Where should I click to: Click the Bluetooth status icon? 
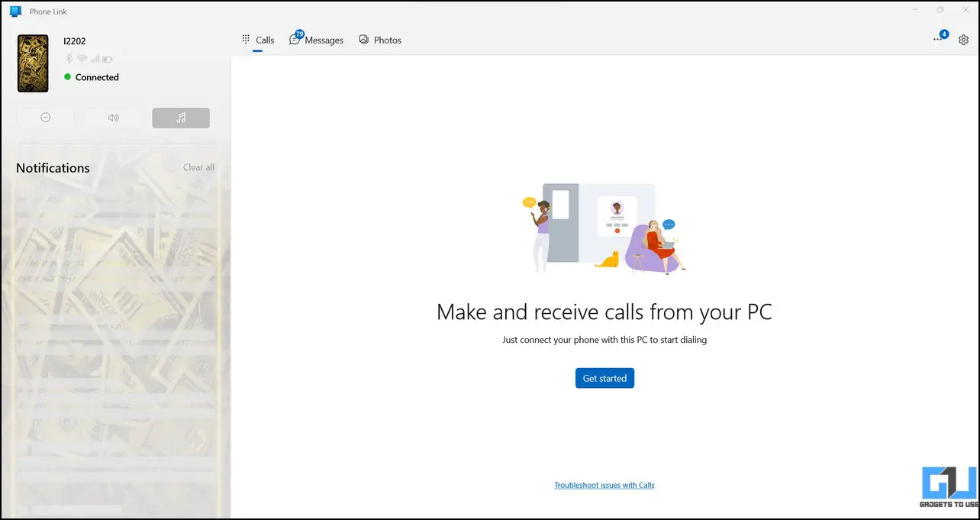pyautogui.click(x=68, y=59)
